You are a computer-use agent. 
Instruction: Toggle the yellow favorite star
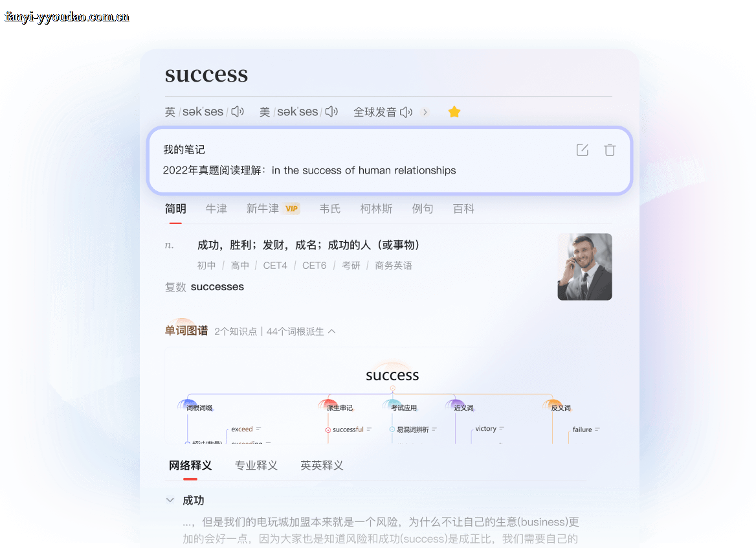point(454,112)
